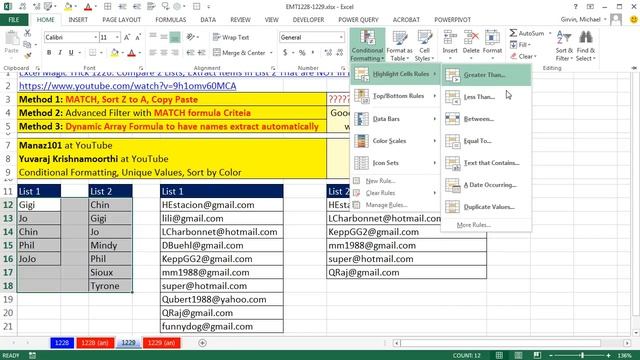
Task: Open the General number format dropdown
Action: click(341, 37)
